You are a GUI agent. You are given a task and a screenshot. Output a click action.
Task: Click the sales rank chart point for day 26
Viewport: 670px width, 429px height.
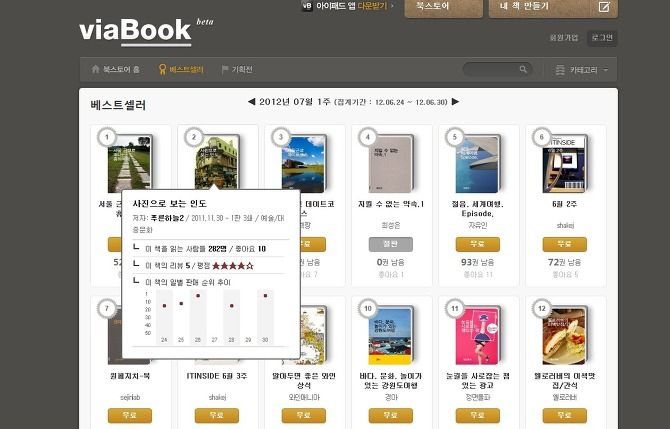pos(198,296)
